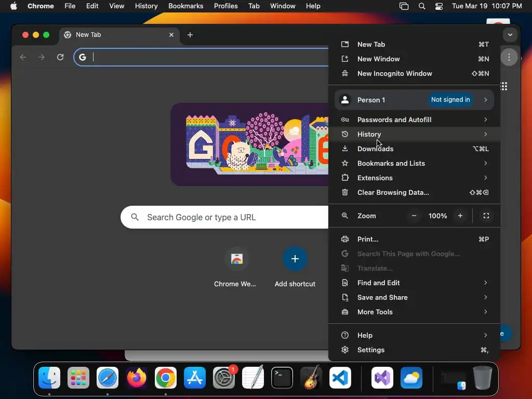532x399 pixels.
Task: Expand More Tools submenu
Action: [x=414, y=312]
